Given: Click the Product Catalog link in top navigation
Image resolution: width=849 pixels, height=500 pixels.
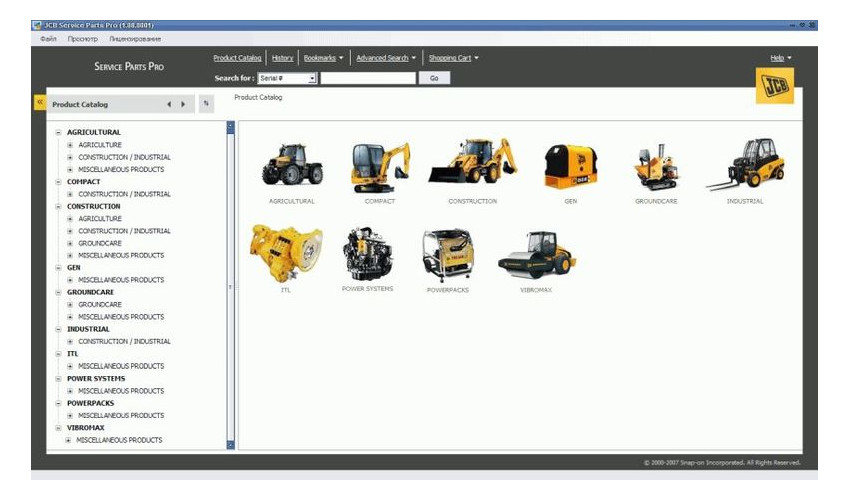Looking at the screenshot, I should (237, 58).
